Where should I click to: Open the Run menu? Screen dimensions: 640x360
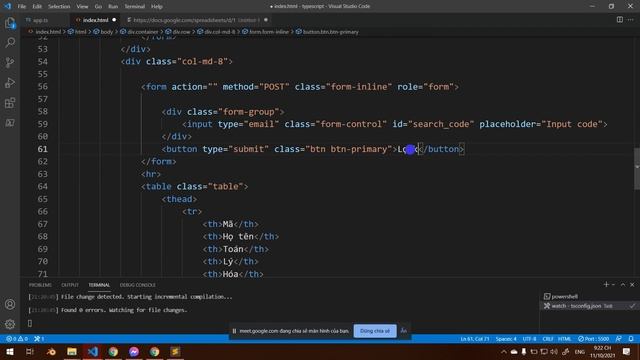[x=113, y=7]
